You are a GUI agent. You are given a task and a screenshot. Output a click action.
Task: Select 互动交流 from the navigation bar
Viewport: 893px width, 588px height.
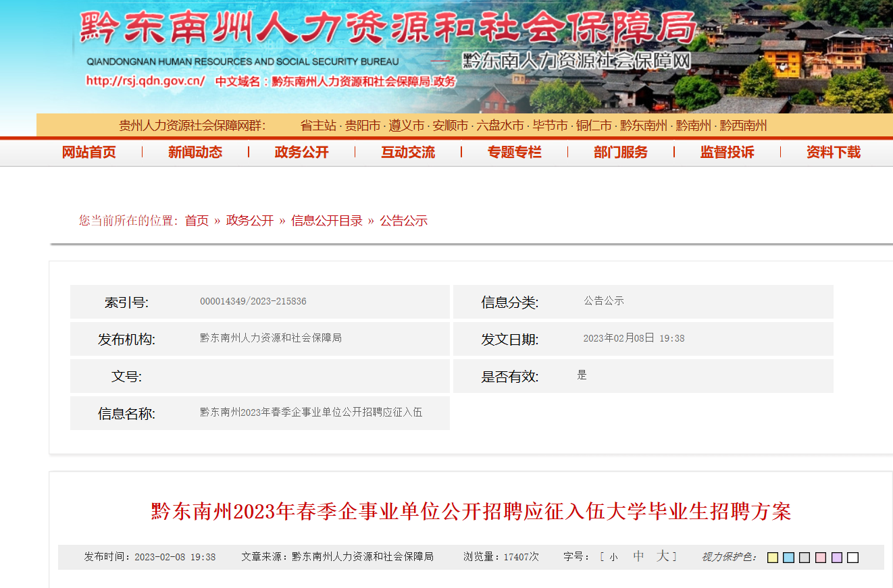(408, 153)
